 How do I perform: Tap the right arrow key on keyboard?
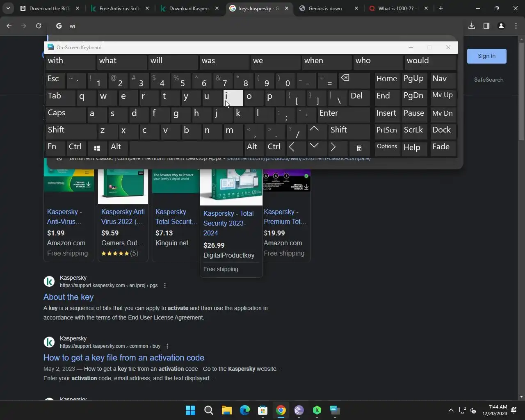point(337,148)
